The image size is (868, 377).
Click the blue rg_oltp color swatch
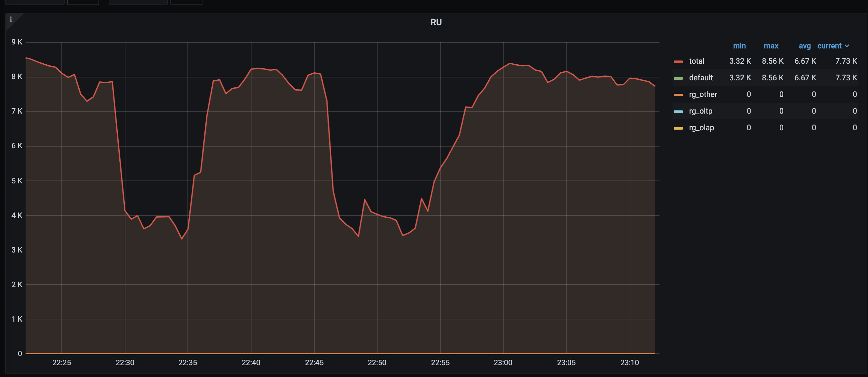[x=678, y=112]
